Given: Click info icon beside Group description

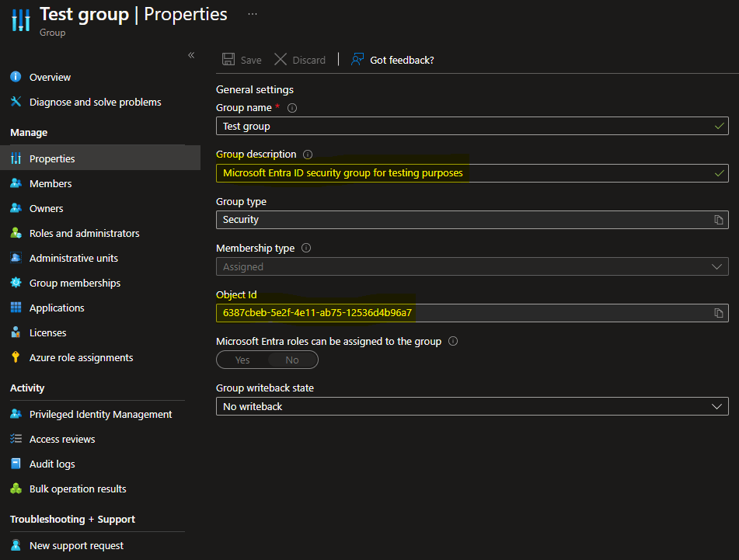Looking at the screenshot, I should (308, 155).
